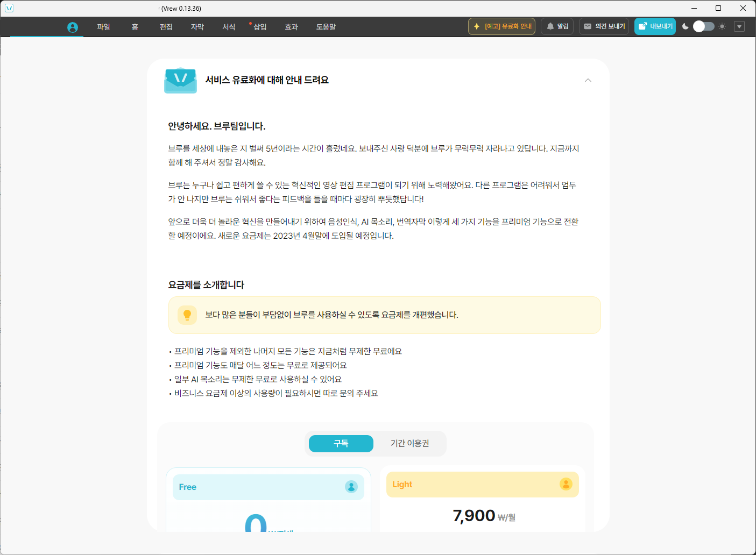Open the 삽입 menu
Viewport: 756px width, 555px height.
[x=260, y=27]
